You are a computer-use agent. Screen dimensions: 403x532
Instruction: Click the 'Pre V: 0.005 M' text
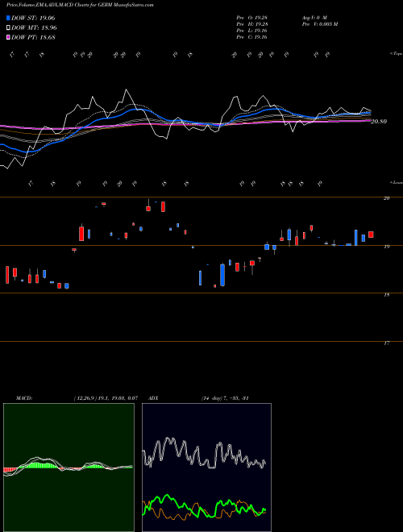coord(319,24)
